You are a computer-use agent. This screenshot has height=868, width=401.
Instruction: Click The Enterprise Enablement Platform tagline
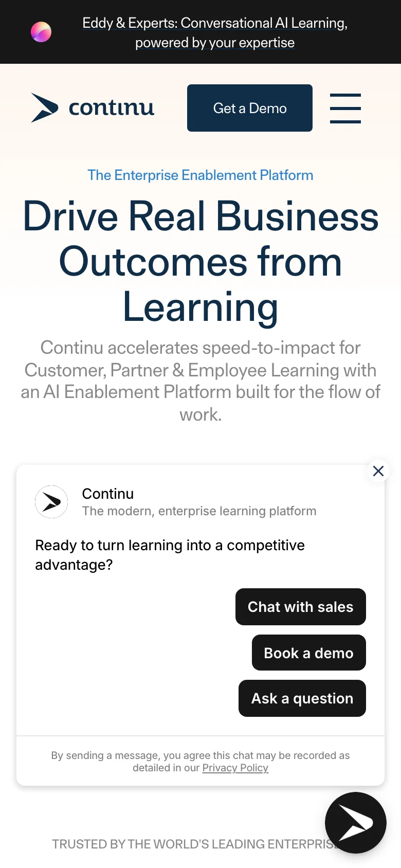(x=200, y=175)
